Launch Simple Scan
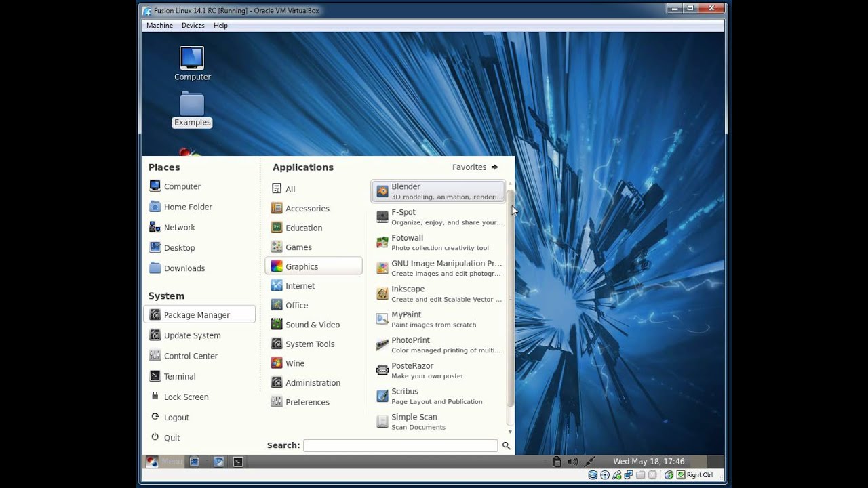 click(438, 422)
